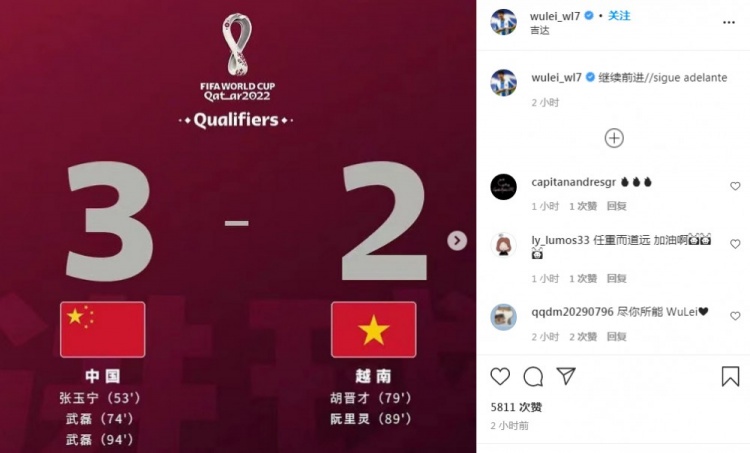This screenshot has height=453, width=750.
Task: Like ly_lumos33's comment
Action: [735, 244]
